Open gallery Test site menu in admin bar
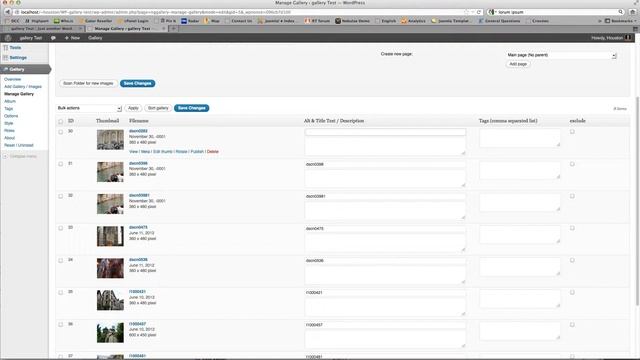640x360 pixels. point(31,38)
